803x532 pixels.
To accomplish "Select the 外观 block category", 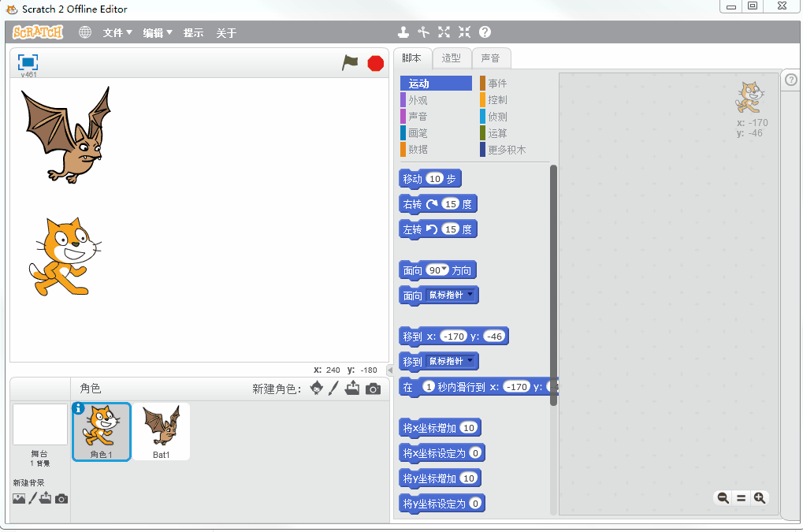I will pos(436,100).
